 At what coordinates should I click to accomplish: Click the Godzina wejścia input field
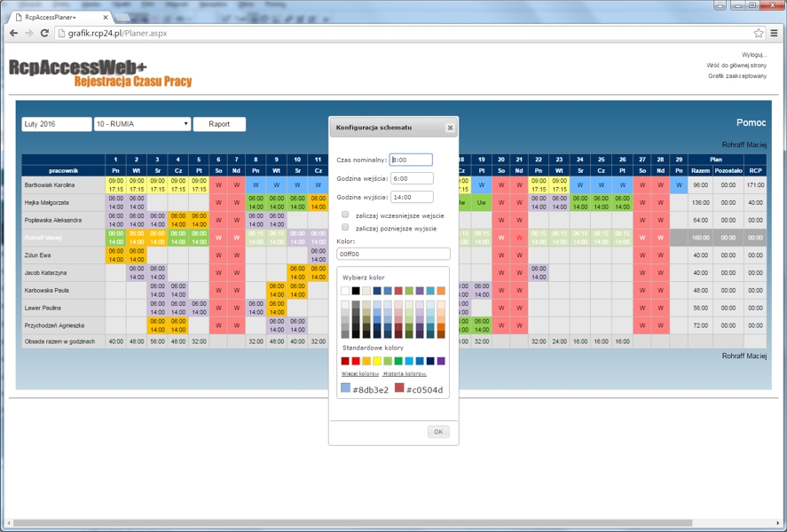pyautogui.click(x=412, y=178)
